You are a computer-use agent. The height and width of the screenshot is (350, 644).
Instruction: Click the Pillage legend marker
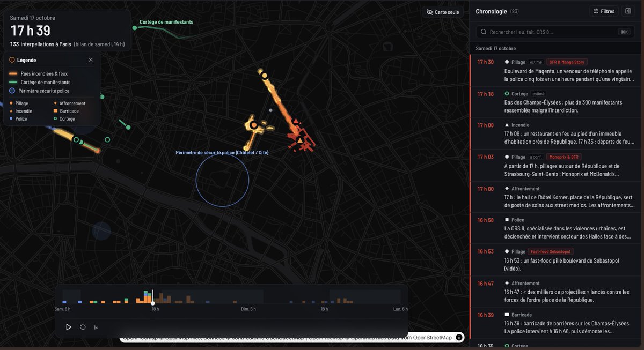point(11,103)
